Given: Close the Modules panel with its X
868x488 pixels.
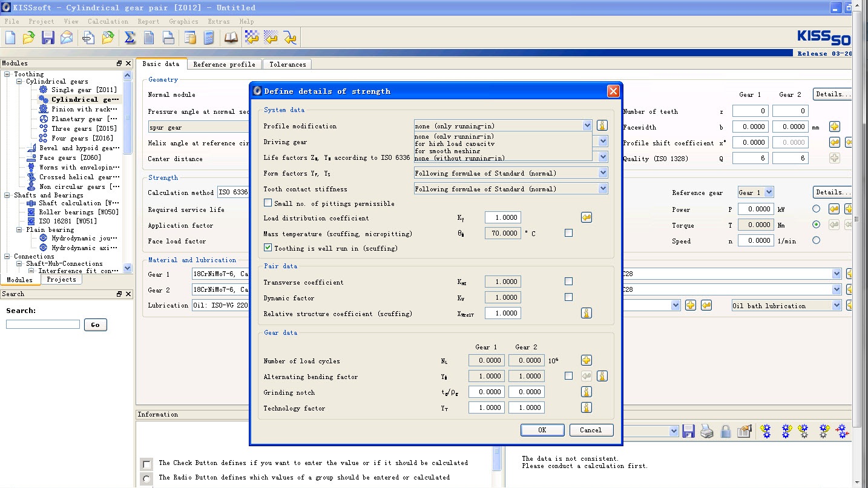Looking at the screenshot, I should point(128,63).
